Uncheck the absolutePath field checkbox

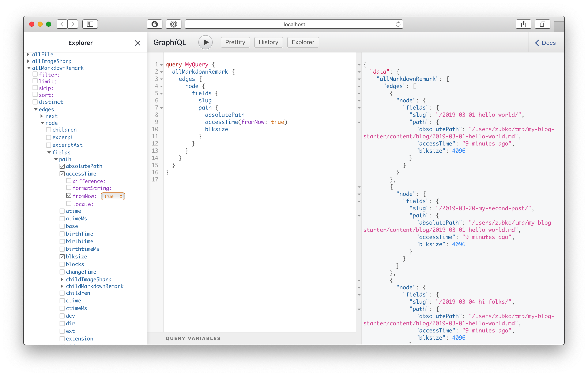[62, 166]
